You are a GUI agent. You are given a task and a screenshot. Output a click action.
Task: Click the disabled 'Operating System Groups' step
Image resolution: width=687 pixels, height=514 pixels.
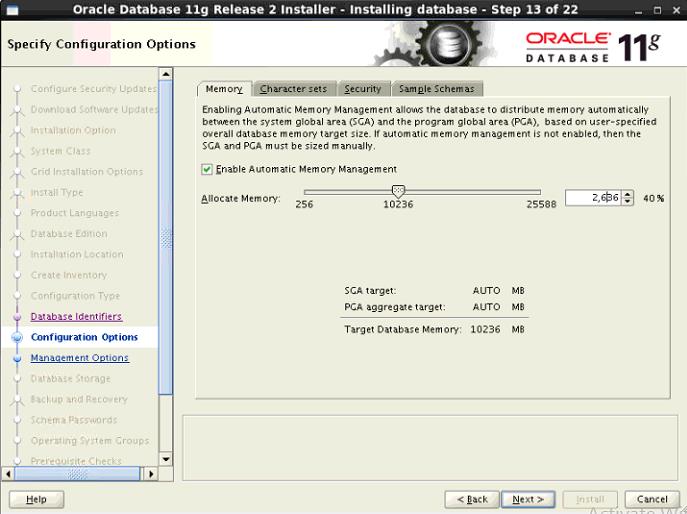90,440
